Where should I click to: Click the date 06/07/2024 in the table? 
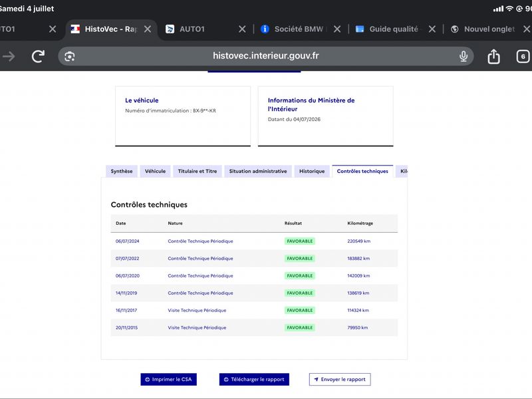coord(127,241)
